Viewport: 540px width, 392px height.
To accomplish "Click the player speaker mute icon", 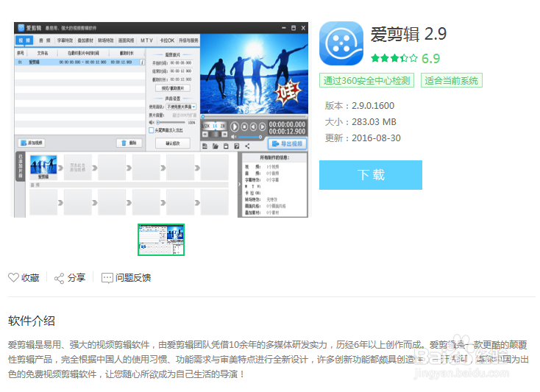I will point(234,137).
